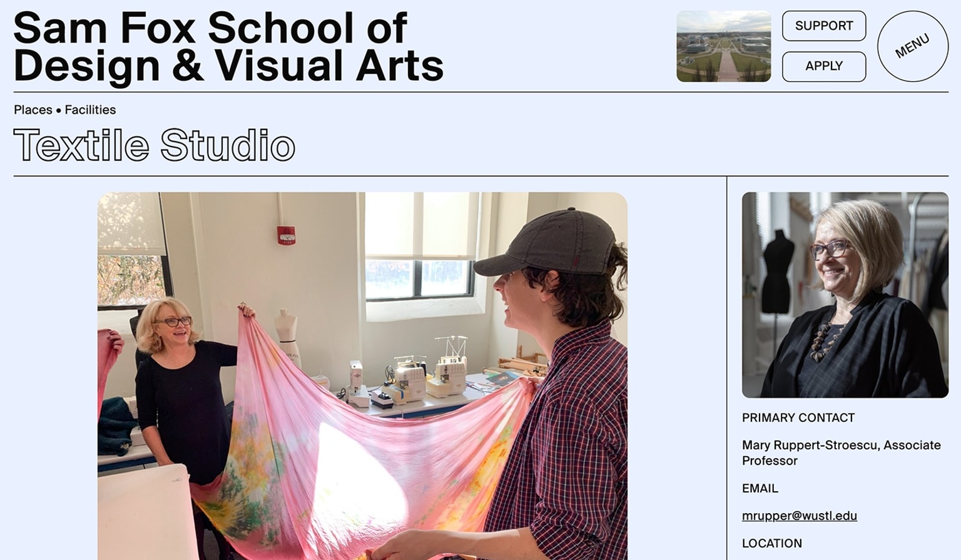
Task: Click the Textile Studio page heading
Action: pyautogui.click(x=154, y=145)
